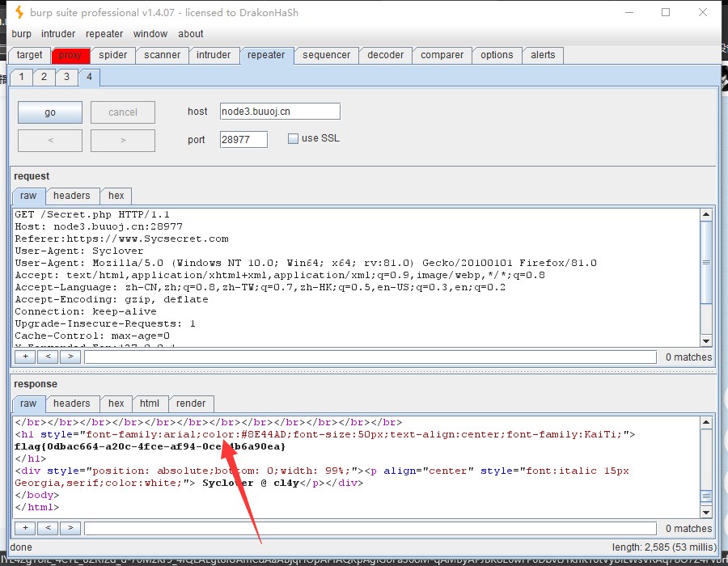Select repeater request tab 2
Viewport: 728px width, 566px height.
click(44, 77)
